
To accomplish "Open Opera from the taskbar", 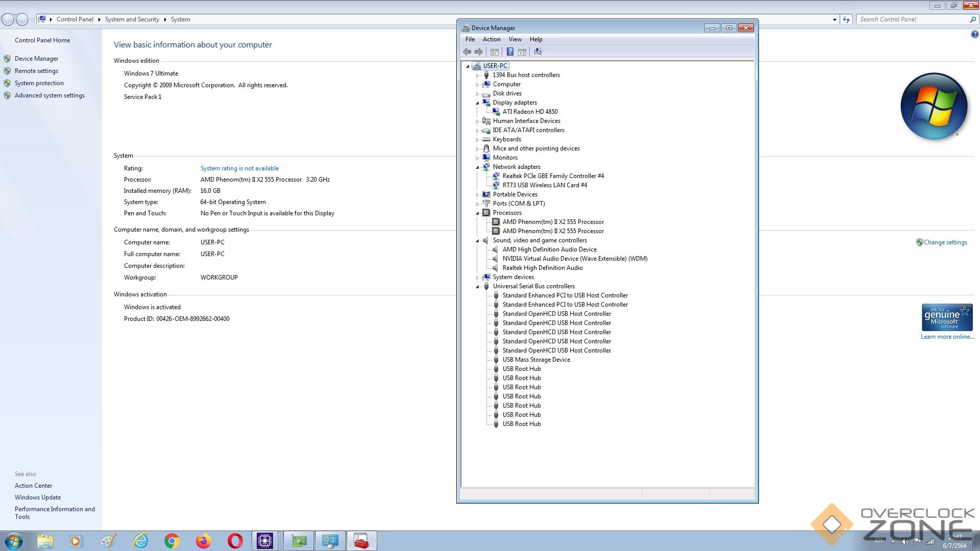I will pos(235,541).
